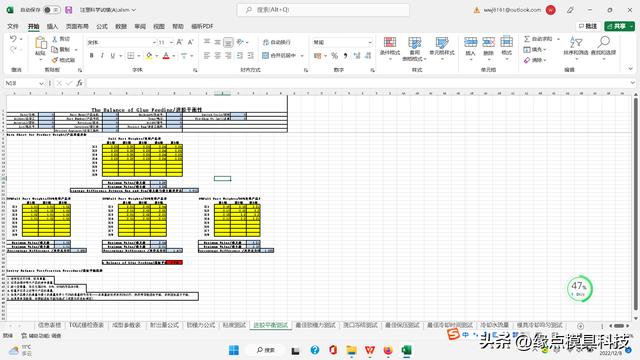Image resolution: width=640 pixels, height=360 pixels.
Task: Click Decrease Font Size icon
Action: [x=190, y=42]
